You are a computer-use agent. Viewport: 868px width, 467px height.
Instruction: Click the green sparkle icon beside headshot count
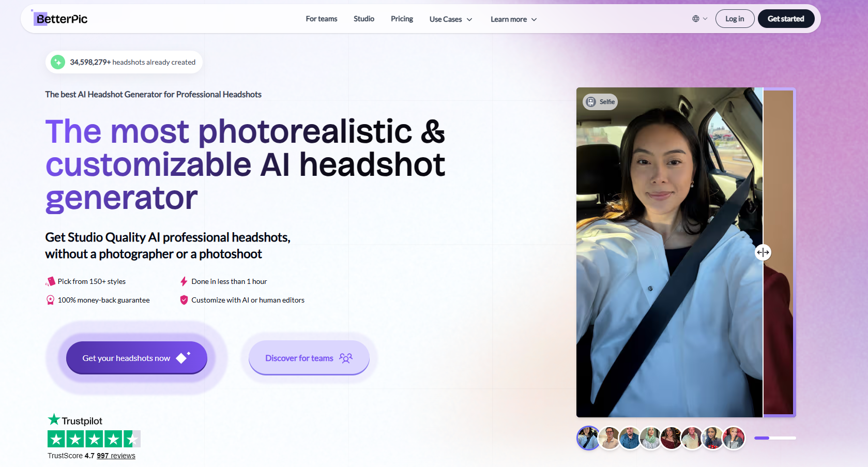58,62
